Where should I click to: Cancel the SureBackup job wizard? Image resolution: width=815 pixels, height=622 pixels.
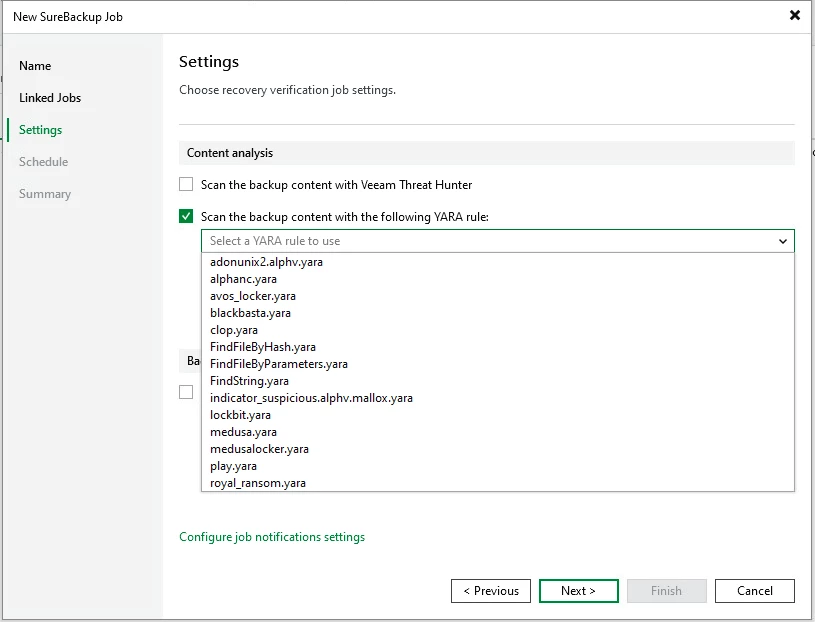(754, 591)
